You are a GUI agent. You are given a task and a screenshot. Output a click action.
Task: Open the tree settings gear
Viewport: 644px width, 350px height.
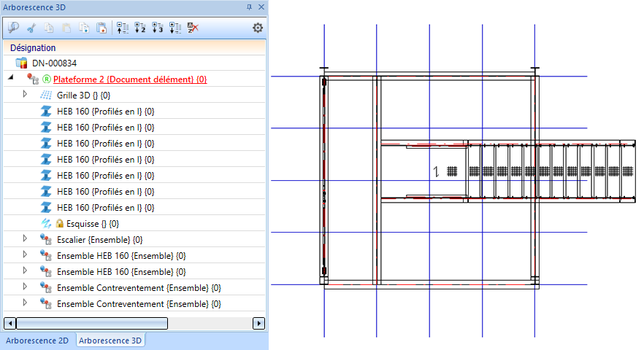click(x=258, y=28)
